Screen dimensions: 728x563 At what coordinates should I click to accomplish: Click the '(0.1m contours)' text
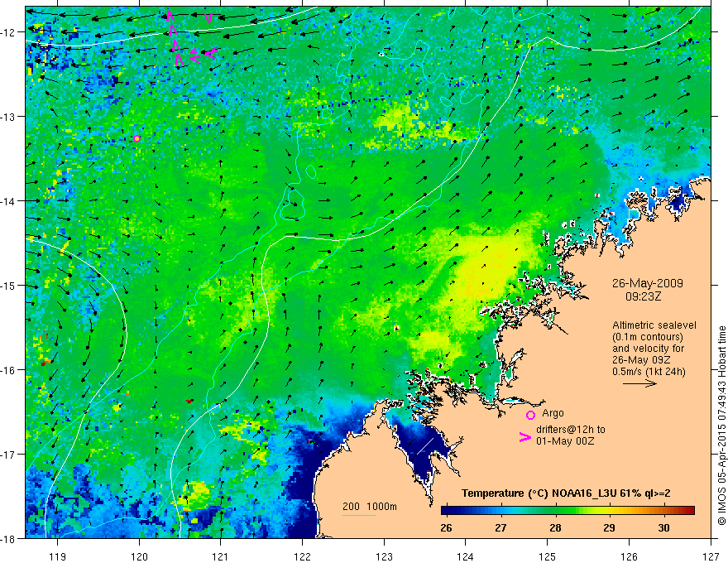tap(647, 337)
